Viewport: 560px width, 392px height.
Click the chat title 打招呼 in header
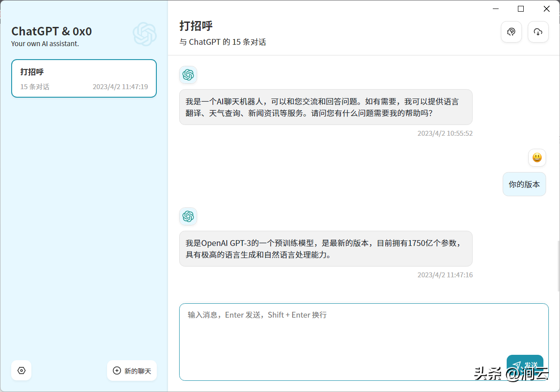(x=196, y=26)
